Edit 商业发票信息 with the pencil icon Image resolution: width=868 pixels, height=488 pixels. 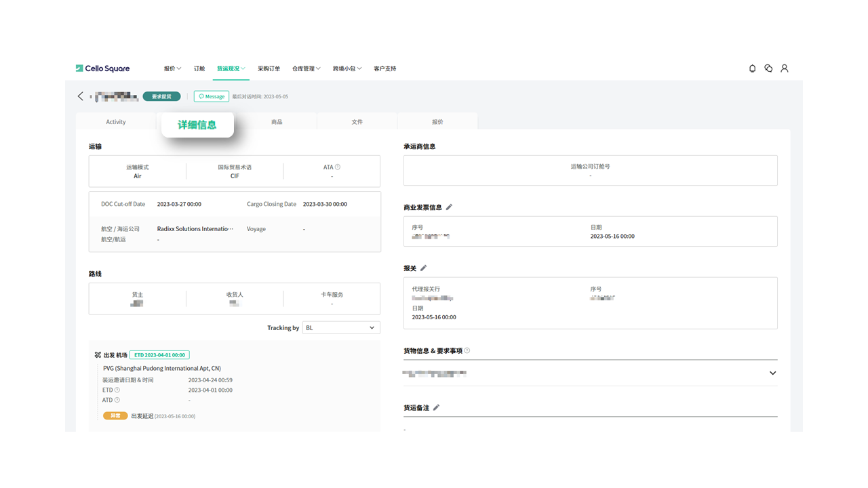point(449,207)
